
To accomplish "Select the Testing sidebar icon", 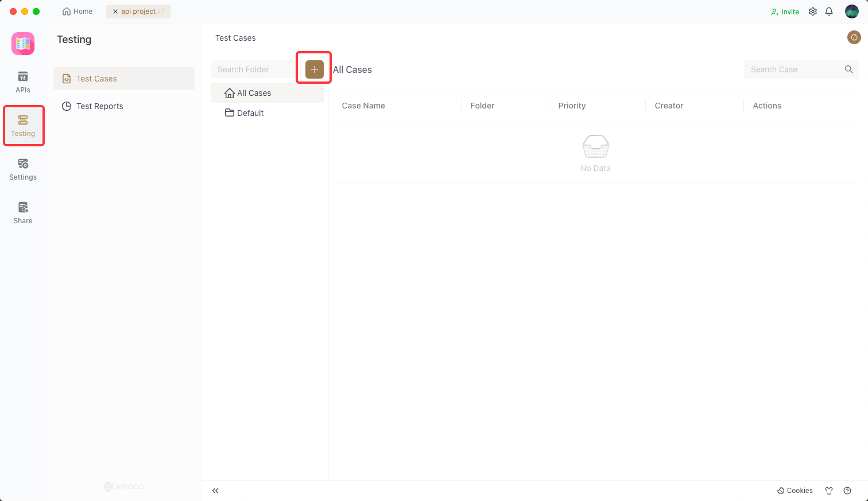I will pos(23,126).
